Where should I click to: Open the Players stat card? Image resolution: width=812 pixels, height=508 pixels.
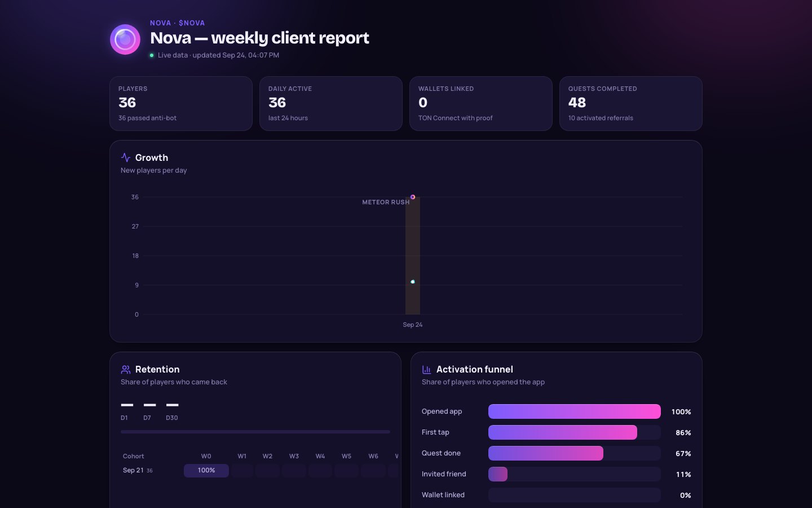click(181, 104)
